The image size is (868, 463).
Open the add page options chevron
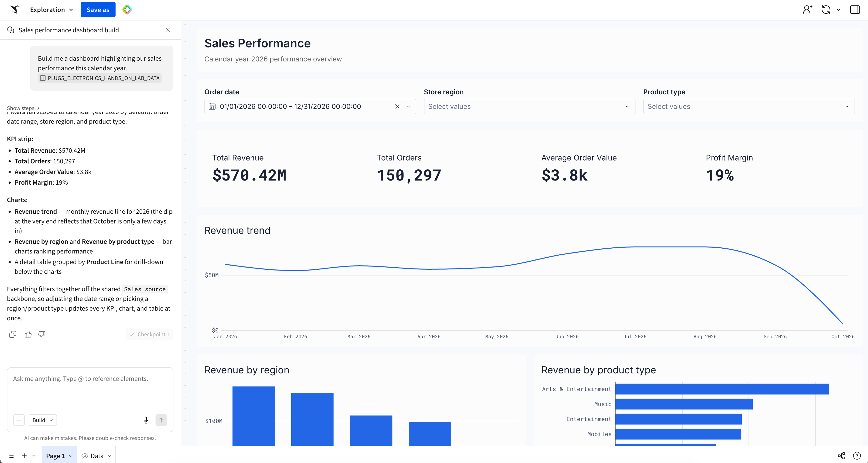pyautogui.click(x=34, y=456)
